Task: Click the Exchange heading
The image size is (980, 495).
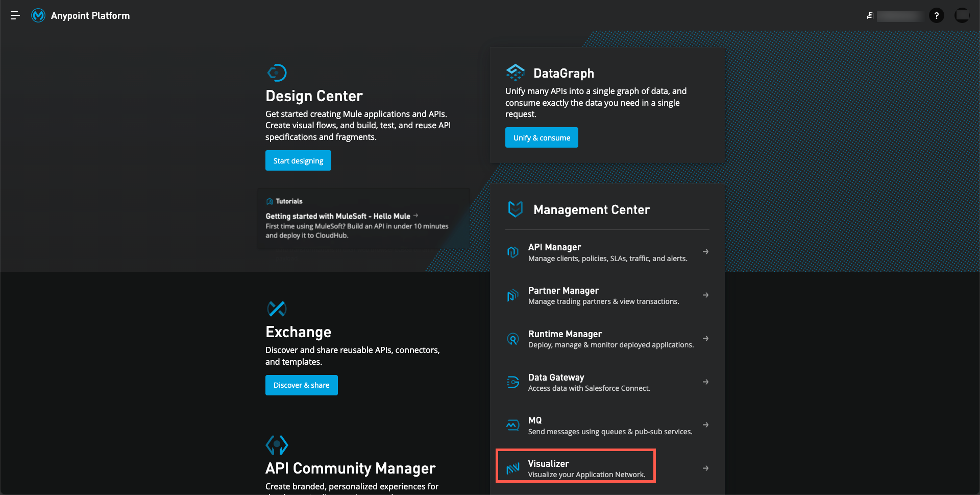Action: tap(298, 333)
